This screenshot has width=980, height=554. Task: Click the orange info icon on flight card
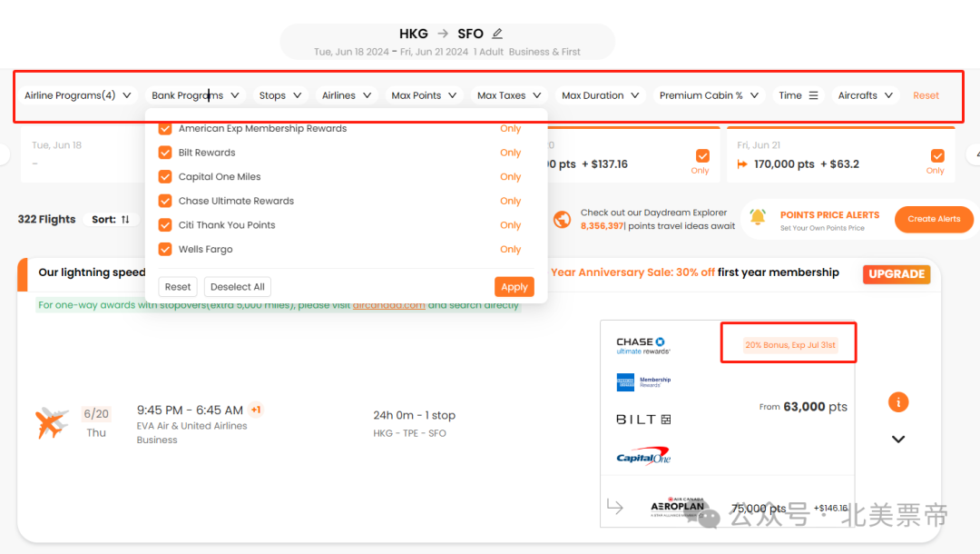pos(898,402)
